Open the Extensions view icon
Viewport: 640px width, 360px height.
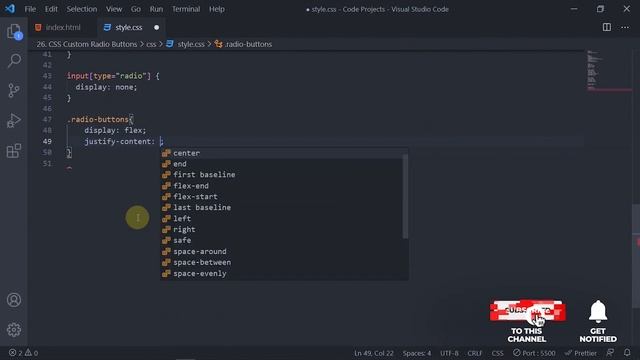14,151
